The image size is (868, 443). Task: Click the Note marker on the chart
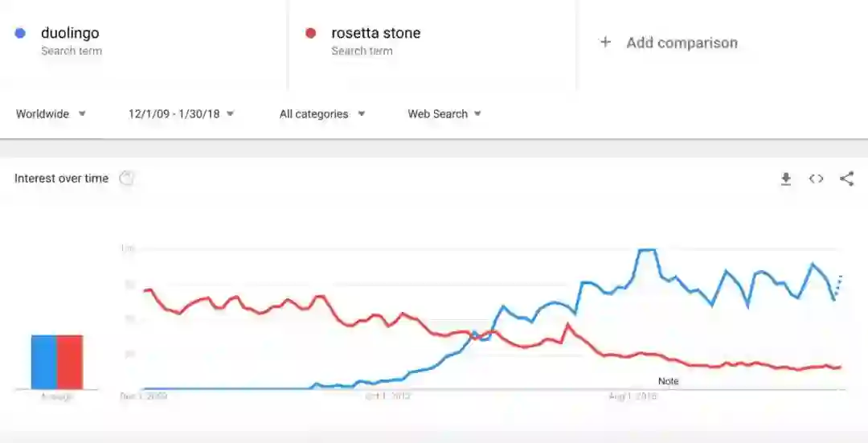pyautogui.click(x=668, y=381)
